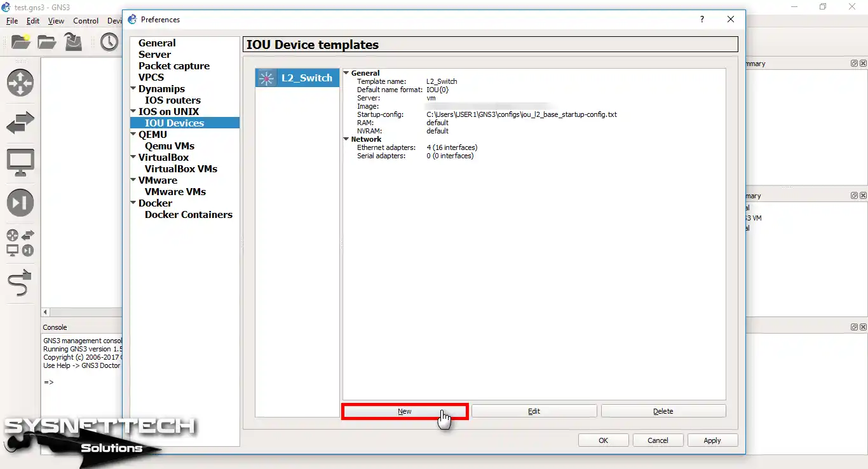This screenshot has height=469, width=868.
Task: Close the Topology Summary panel
Action: tap(863, 64)
